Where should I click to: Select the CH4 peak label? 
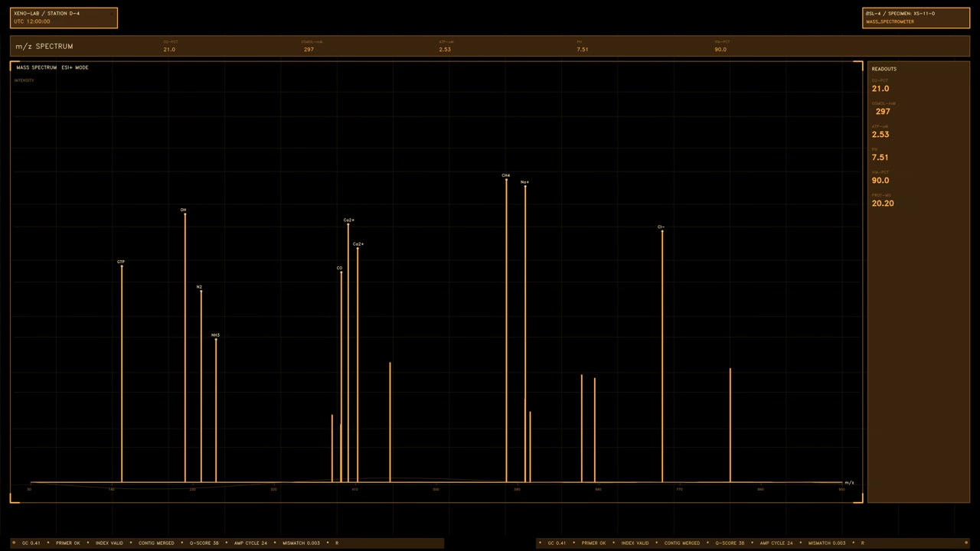tap(505, 175)
